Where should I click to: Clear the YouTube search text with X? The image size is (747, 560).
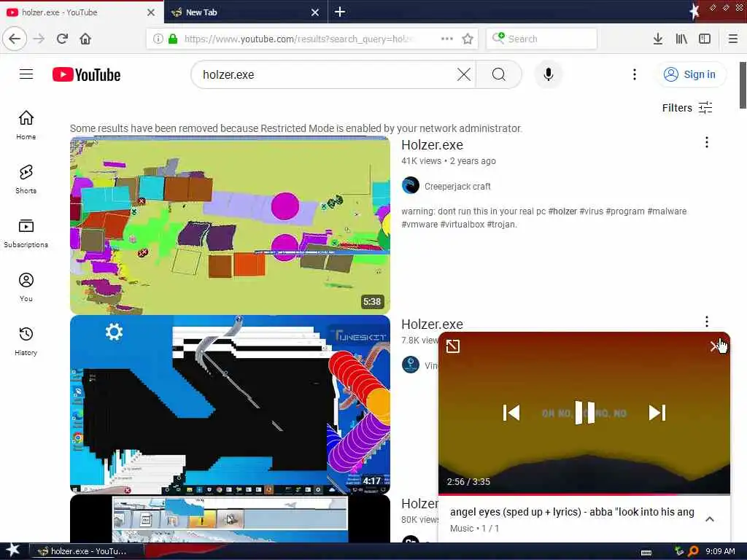[x=463, y=74]
